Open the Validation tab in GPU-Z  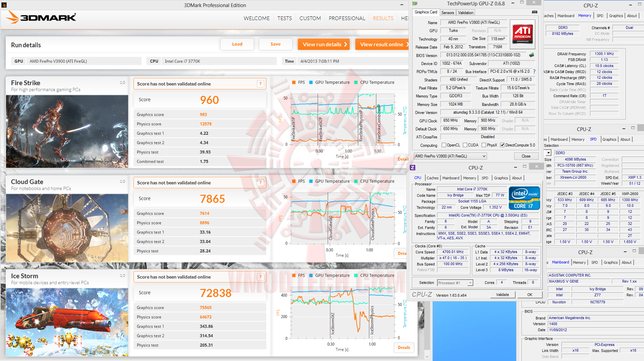[x=466, y=13]
